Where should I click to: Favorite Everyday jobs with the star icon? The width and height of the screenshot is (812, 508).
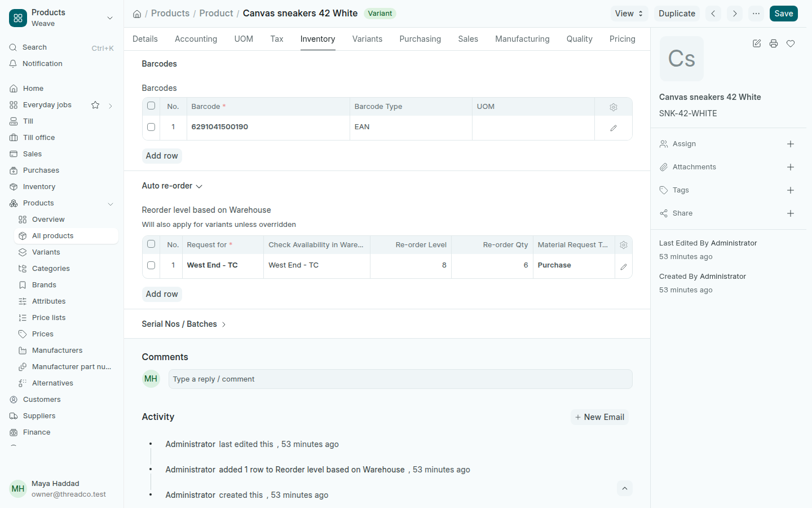click(x=95, y=105)
